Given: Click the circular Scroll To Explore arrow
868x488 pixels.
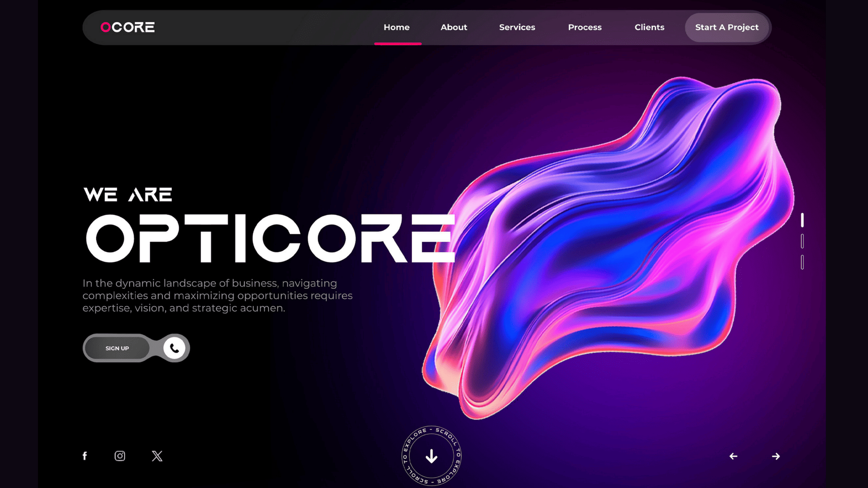Looking at the screenshot, I should pos(431,456).
